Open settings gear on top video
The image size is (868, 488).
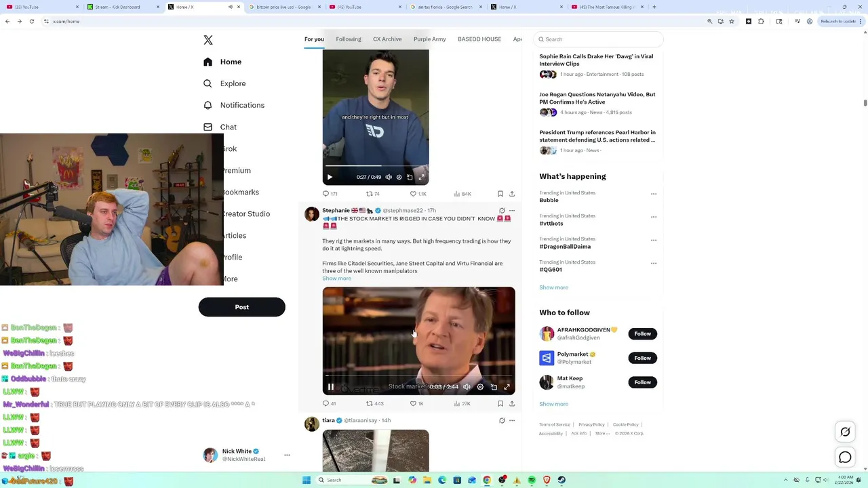tap(399, 177)
